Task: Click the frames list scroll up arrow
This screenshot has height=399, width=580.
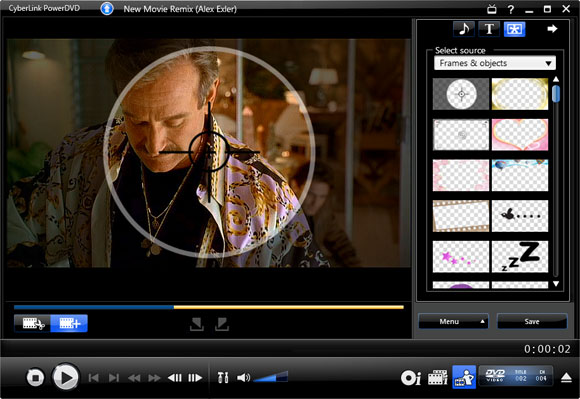Action: click(556, 79)
